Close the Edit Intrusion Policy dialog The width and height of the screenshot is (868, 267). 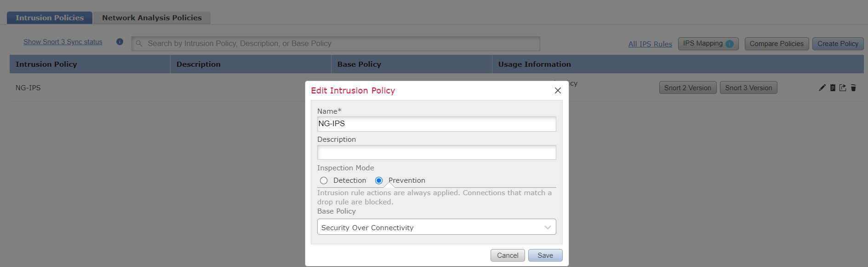(x=558, y=91)
